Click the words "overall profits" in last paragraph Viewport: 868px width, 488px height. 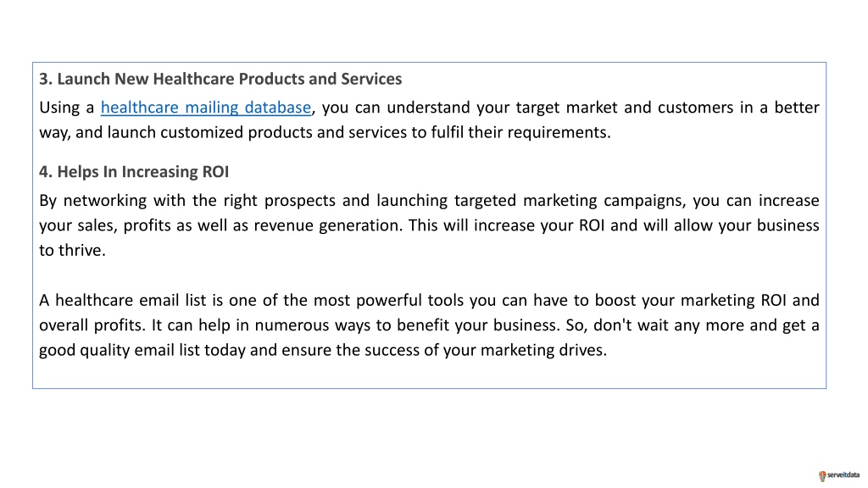(x=93, y=324)
